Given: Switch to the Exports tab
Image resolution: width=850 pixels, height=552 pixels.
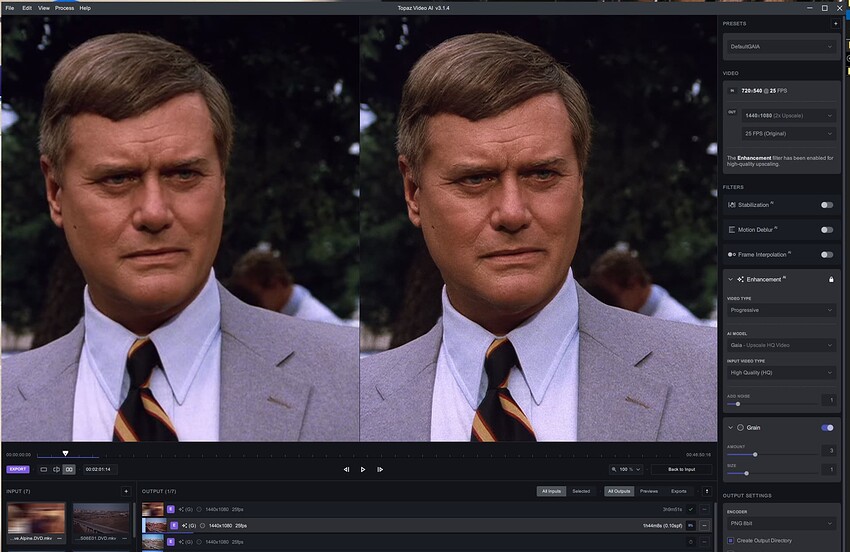Looking at the screenshot, I should pos(679,491).
